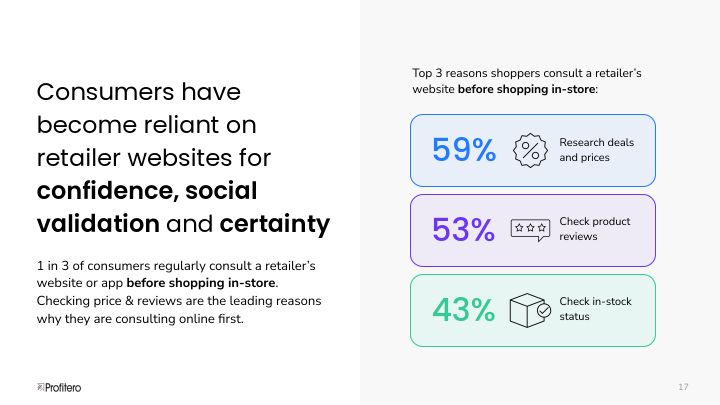
Task: Click the green 43% card
Action: click(533, 310)
